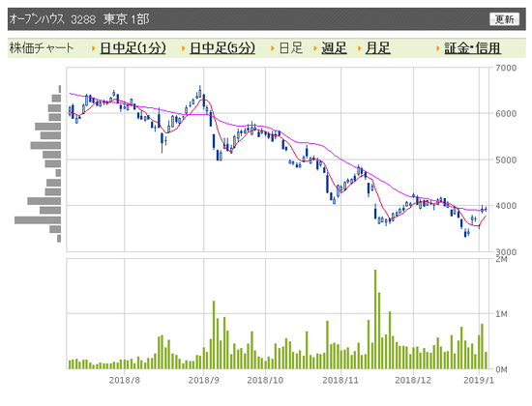Click the 2018/8 date axis label
This screenshot has height=406, width=532.
tap(125, 380)
